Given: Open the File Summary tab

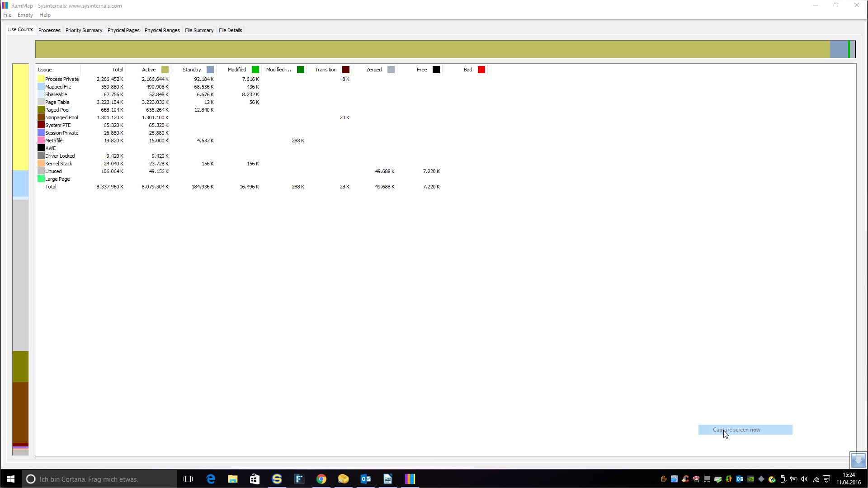Looking at the screenshot, I should pos(199,30).
